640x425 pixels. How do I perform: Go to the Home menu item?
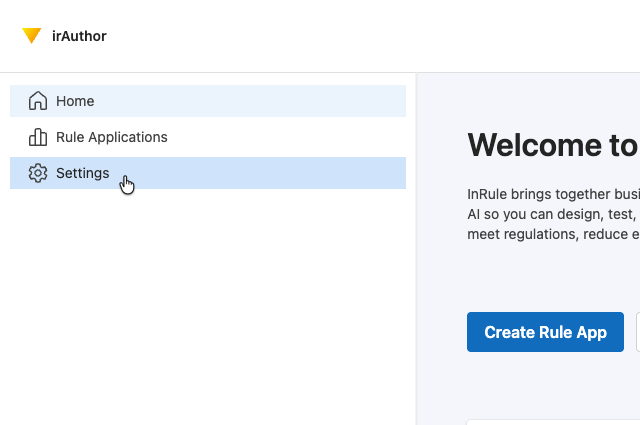tap(208, 101)
